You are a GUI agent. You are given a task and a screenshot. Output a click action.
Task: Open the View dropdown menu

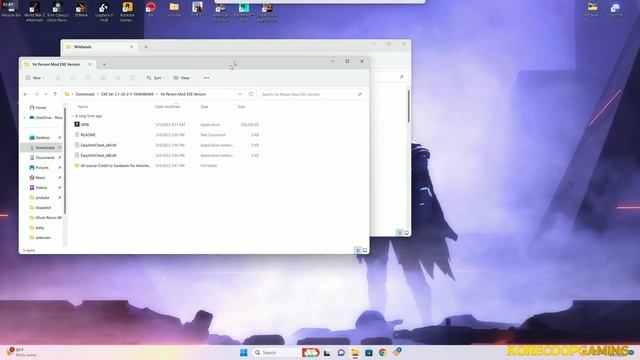click(x=183, y=78)
